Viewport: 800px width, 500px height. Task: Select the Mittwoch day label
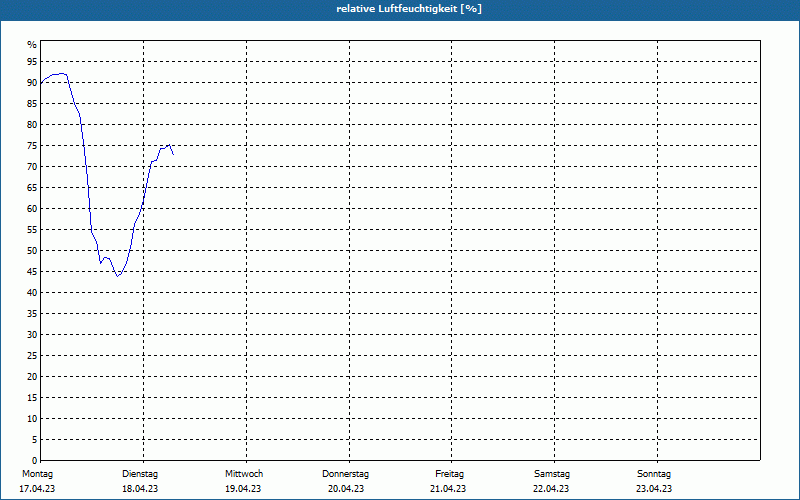point(244,474)
